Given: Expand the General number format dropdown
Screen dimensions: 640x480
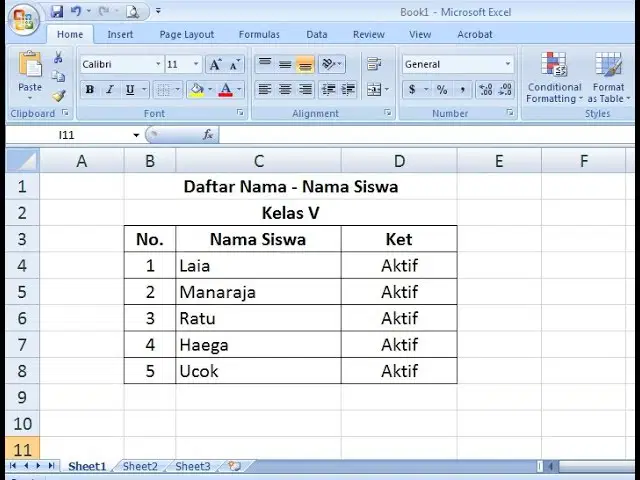Looking at the screenshot, I should [508, 64].
